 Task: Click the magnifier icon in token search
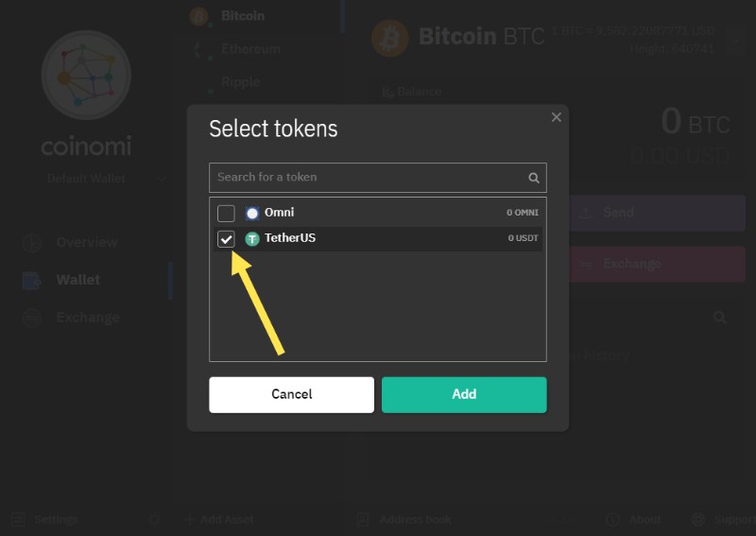point(534,178)
